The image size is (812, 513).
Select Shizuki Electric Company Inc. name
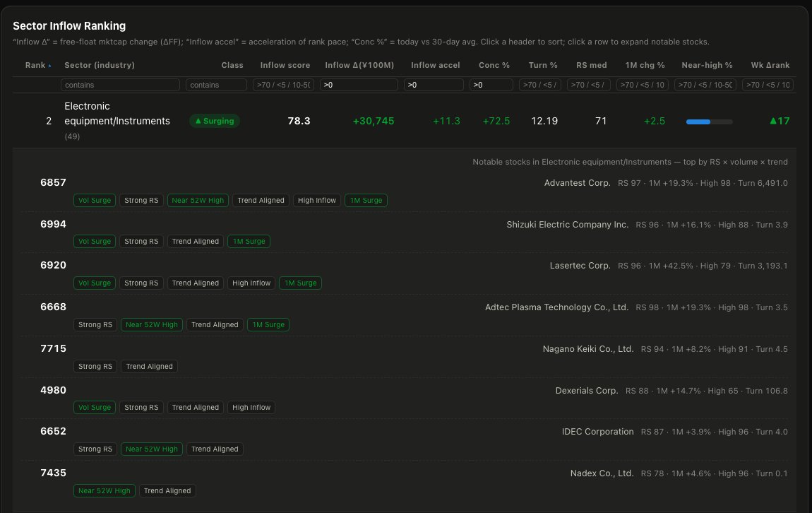click(568, 225)
